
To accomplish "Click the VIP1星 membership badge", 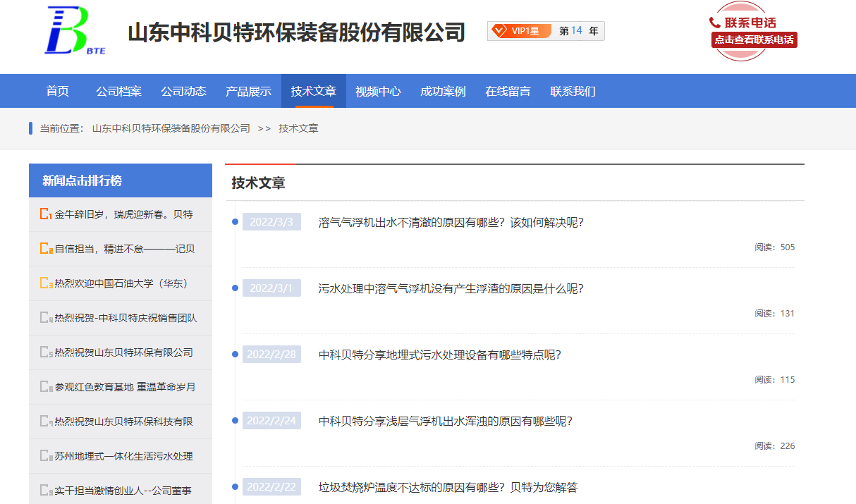I will pyautogui.click(x=520, y=31).
